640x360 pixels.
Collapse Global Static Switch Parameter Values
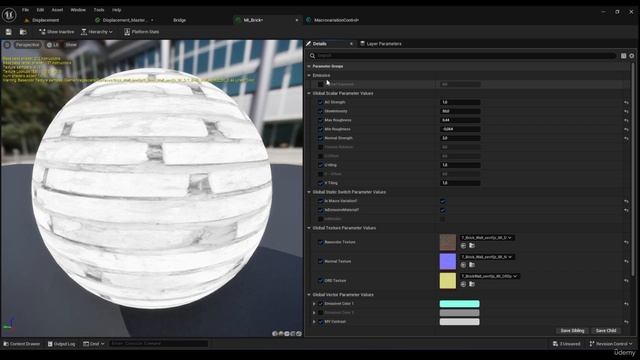tap(309, 192)
